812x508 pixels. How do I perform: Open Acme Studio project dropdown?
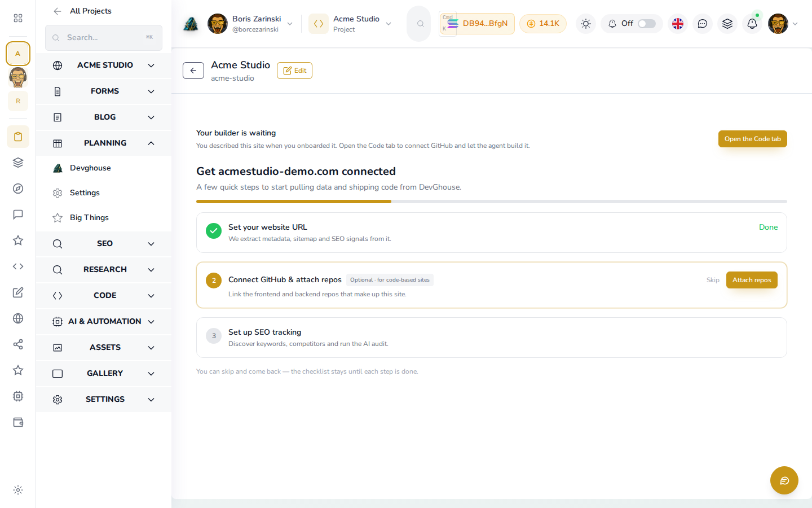(350, 24)
